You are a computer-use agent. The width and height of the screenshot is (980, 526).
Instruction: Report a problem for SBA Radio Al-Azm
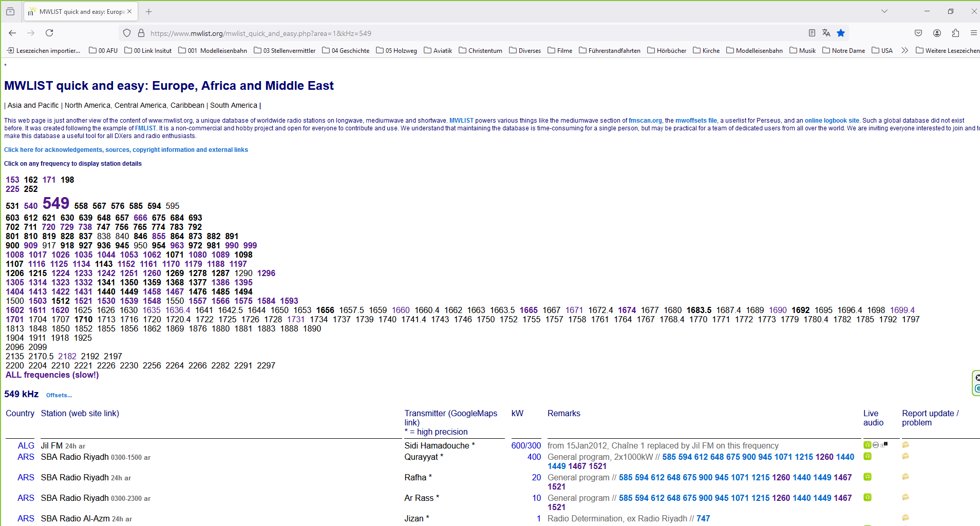point(906,518)
